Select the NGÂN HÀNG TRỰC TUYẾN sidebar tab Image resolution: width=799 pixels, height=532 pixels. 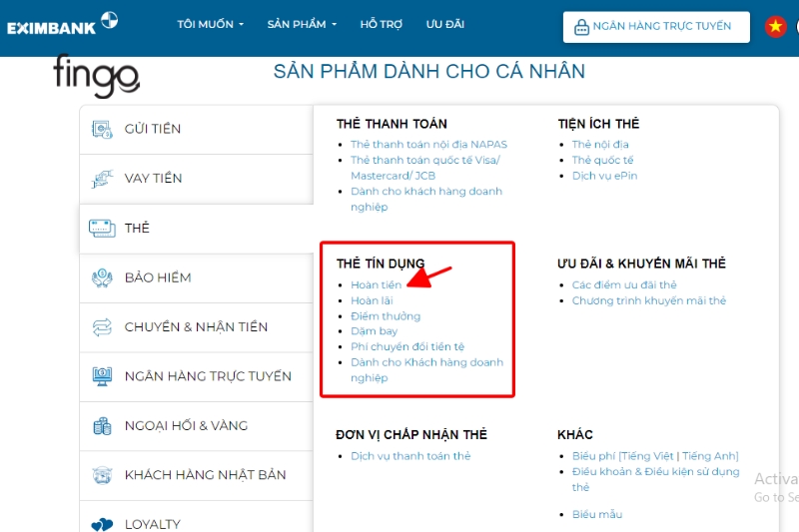(x=196, y=376)
